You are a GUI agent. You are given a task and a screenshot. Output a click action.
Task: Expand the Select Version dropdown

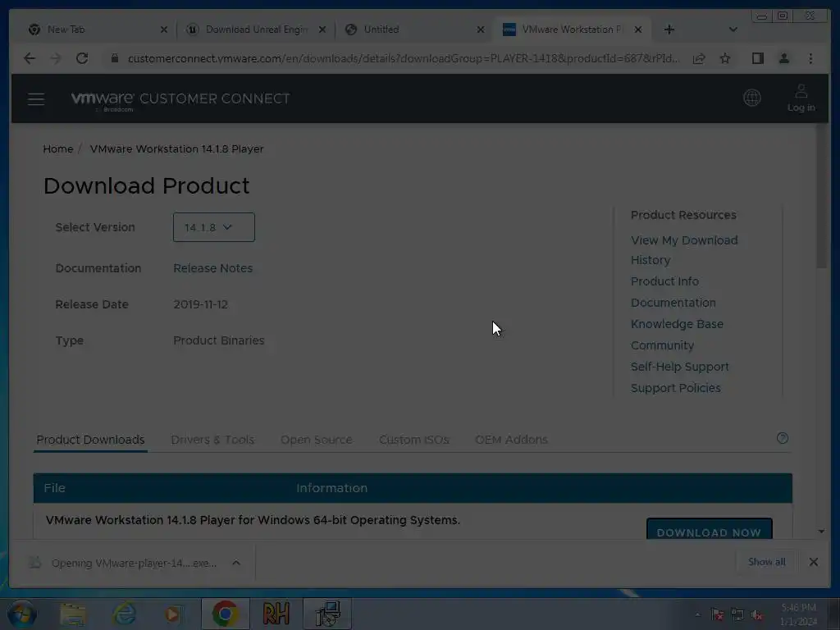[x=214, y=227]
